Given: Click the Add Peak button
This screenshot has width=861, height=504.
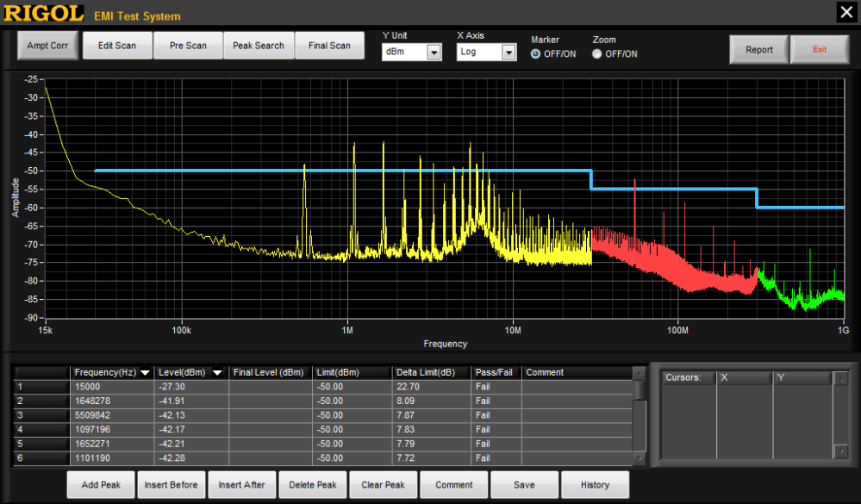Looking at the screenshot, I should 103,484.
